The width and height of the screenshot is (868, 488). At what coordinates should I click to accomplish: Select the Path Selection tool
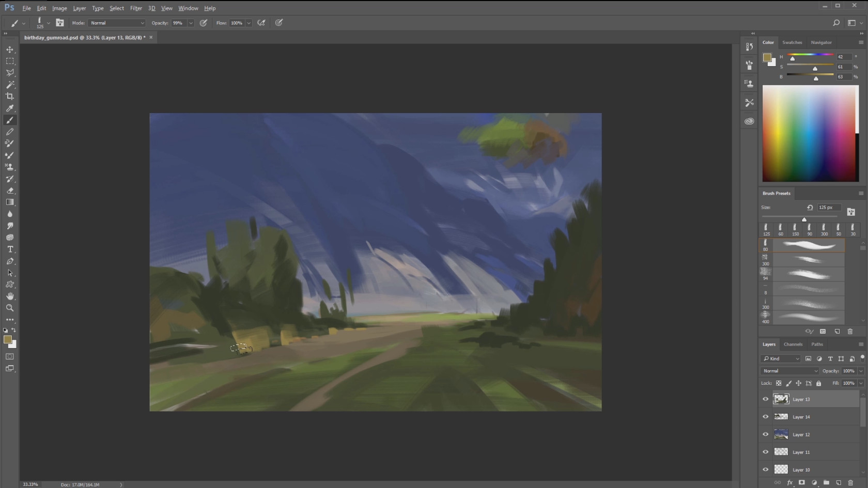[10, 273]
